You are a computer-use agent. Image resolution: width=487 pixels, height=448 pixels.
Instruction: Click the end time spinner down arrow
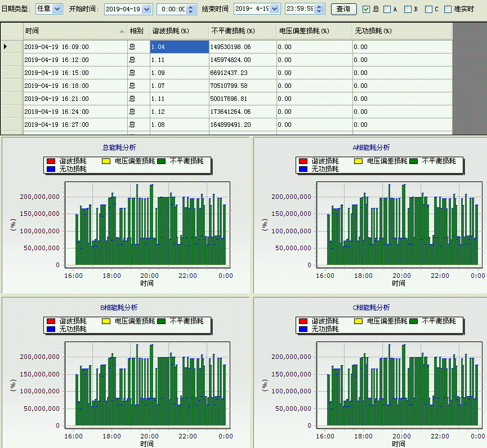[x=320, y=12]
